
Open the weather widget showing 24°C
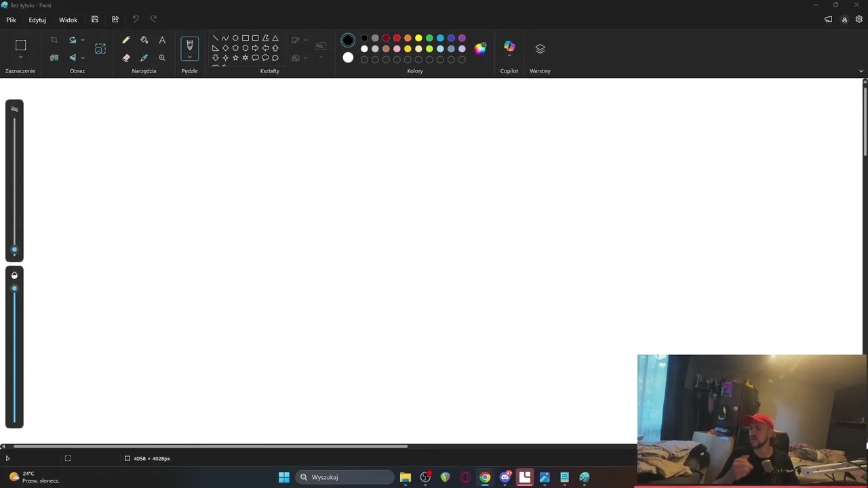(34, 477)
